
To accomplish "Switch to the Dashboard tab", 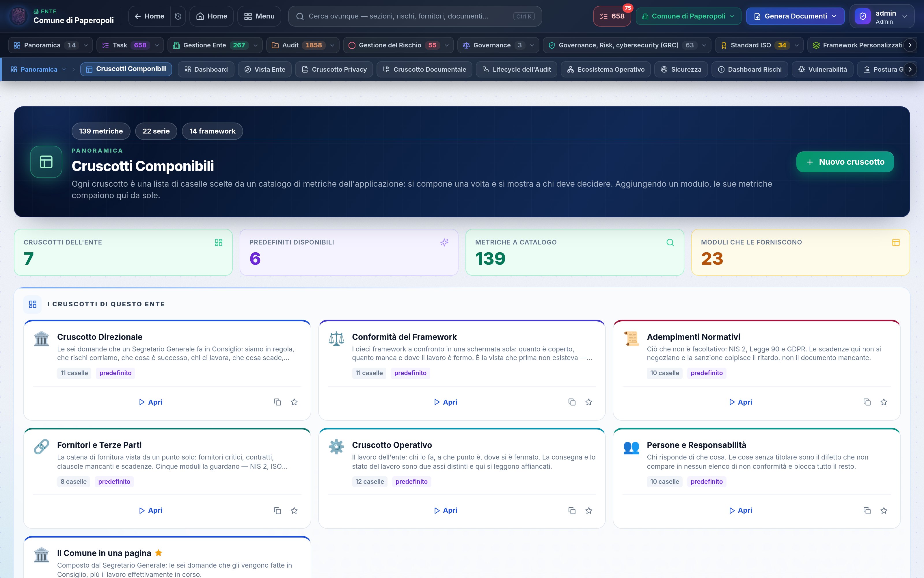I will pos(206,69).
